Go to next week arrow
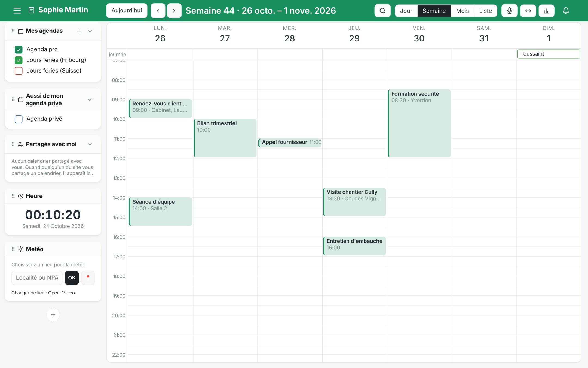This screenshot has height=368, width=588. click(174, 11)
